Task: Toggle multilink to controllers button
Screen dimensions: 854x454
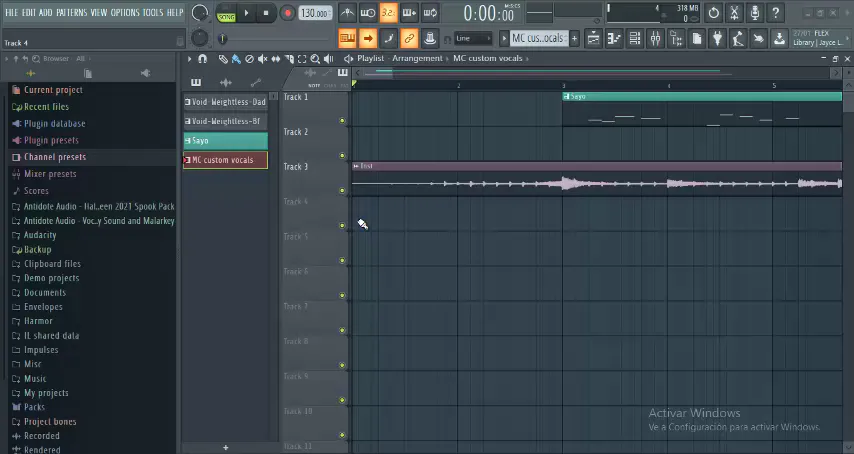Action: coord(409,38)
